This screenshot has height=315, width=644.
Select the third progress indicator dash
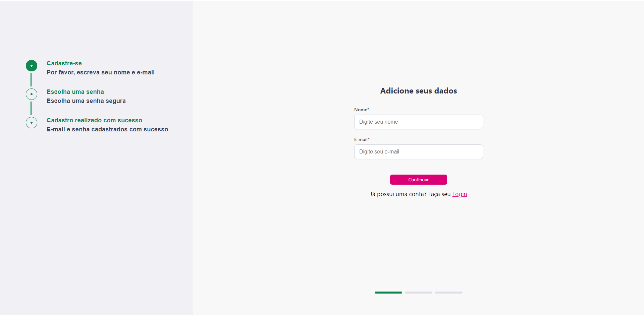click(448, 293)
